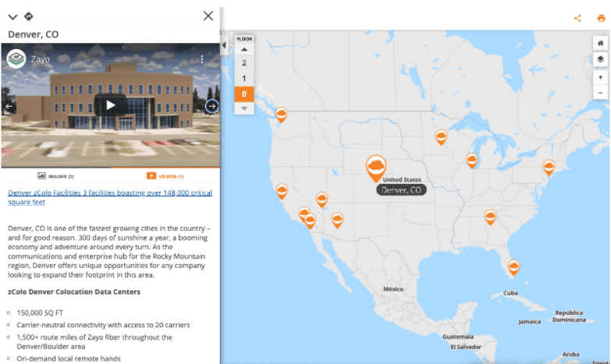Select floor 1 in floor selector

tap(244, 78)
